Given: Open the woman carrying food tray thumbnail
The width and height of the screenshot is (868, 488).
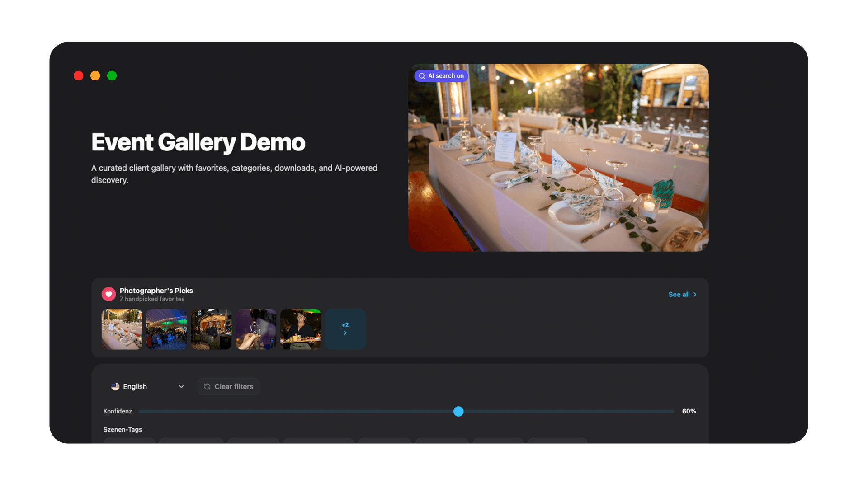Looking at the screenshot, I should [301, 329].
